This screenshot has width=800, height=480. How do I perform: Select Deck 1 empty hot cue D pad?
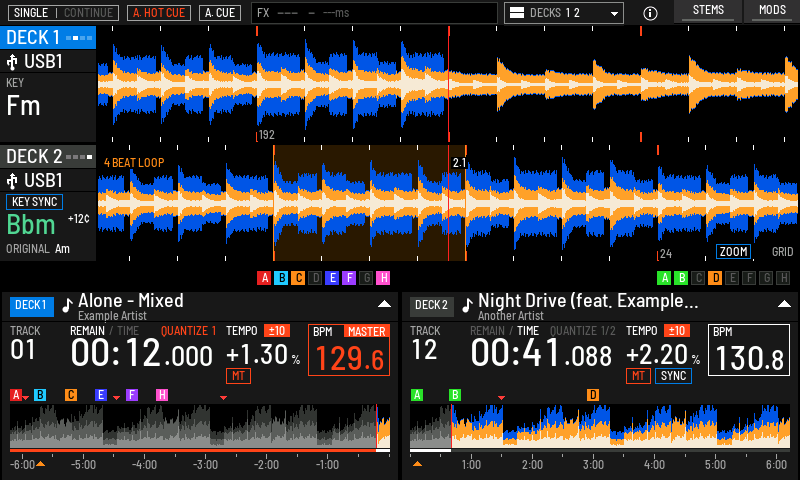point(315,278)
